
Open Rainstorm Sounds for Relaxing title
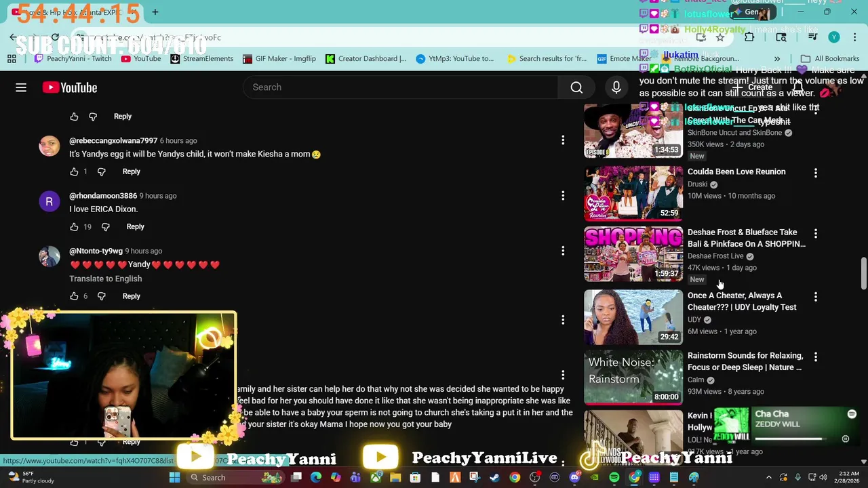745,361
